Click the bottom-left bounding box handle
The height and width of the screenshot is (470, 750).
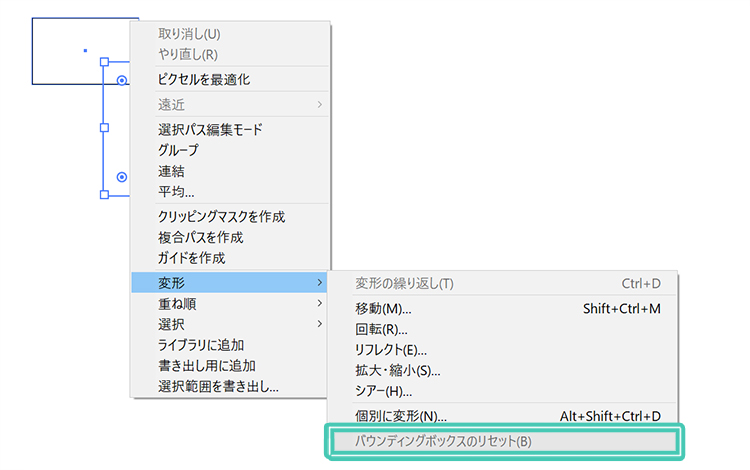[104, 195]
